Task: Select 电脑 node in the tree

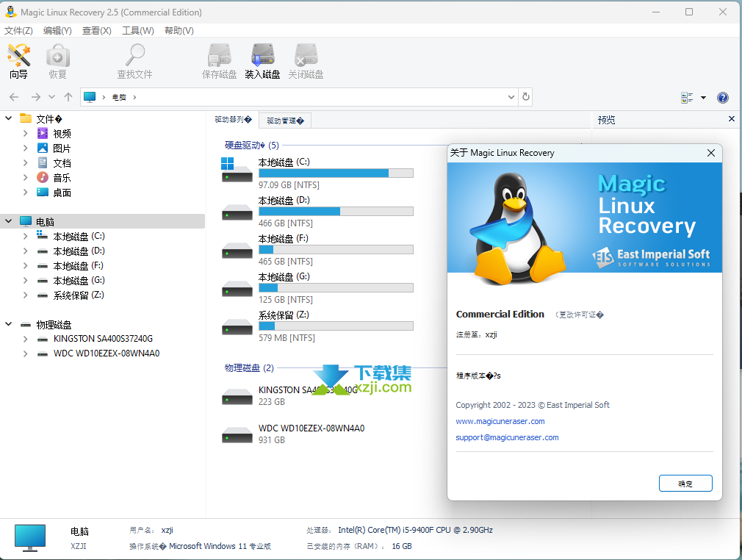Action: pyautogui.click(x=45, y=221)
